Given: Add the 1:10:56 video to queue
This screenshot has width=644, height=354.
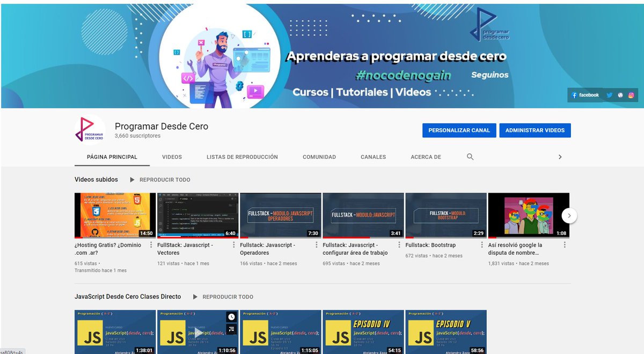Looking at the screenshot, I should click(x=231, y=329).
